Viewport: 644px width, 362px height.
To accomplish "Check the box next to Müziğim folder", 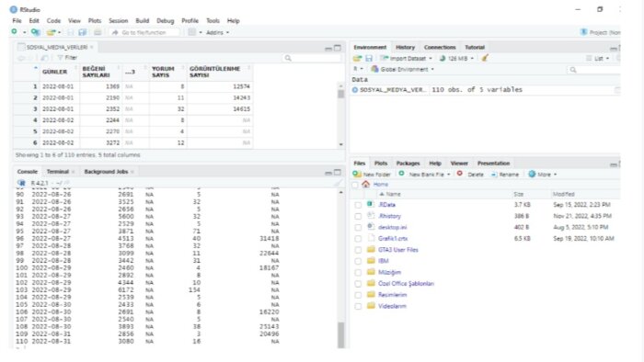I will 358,272.
